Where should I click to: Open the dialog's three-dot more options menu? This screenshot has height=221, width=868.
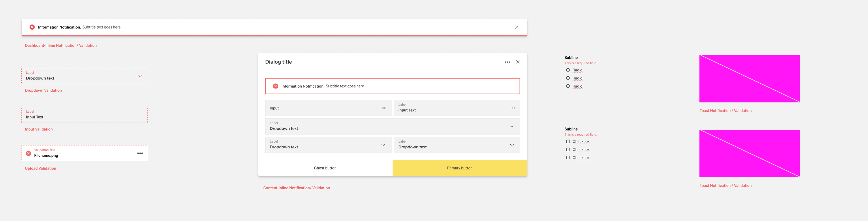[507, 62]
